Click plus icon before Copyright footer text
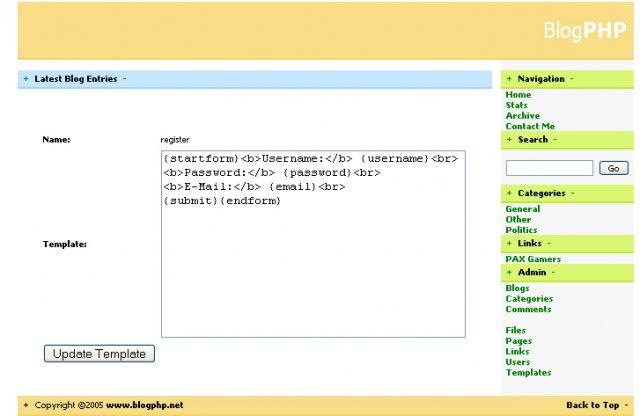640x416 pixels. (26, 405)
